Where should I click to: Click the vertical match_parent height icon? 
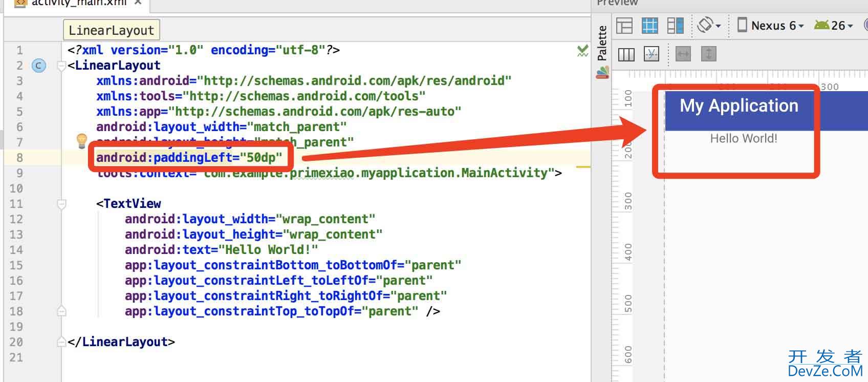[x=708, y=54]
